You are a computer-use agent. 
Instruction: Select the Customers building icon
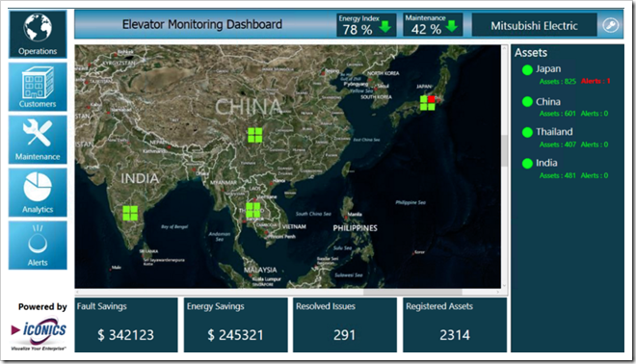pyautogui.click(x=38, y=87)
